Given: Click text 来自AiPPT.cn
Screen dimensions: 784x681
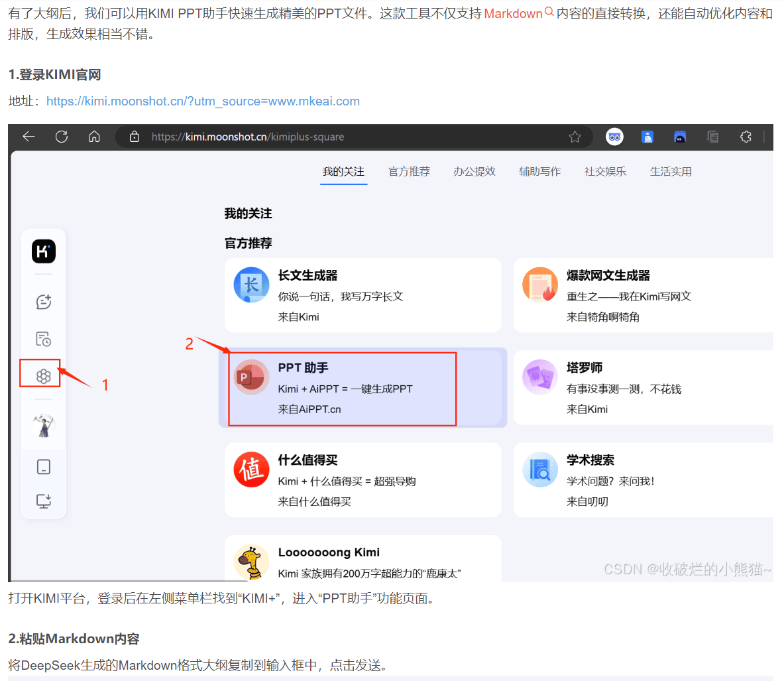Looking at the screenshot, I should pyautogui.click(x=309, y=409).
